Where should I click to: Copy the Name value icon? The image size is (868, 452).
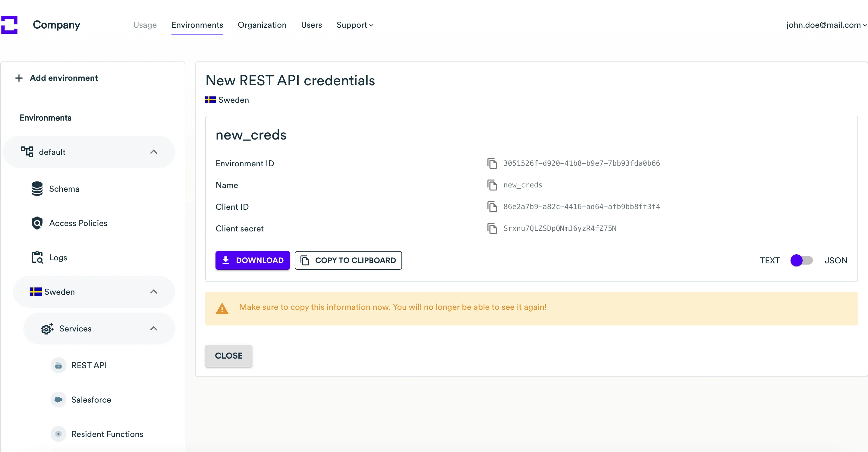pyautogui.click(x=492, y=185)
